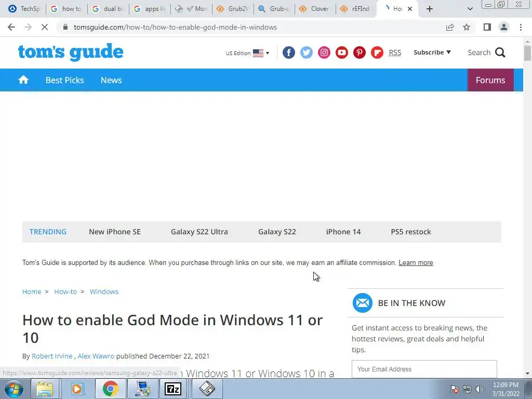The image size is (532, 399).
Task: Open trending PS5 restock
Action: click(411, 232)
